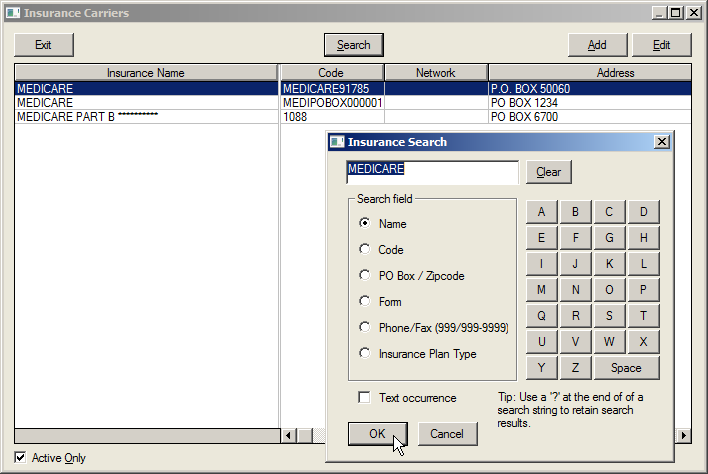Click the search text field containing MEDICARE
The image size is (708, 474).
[433, 172]
